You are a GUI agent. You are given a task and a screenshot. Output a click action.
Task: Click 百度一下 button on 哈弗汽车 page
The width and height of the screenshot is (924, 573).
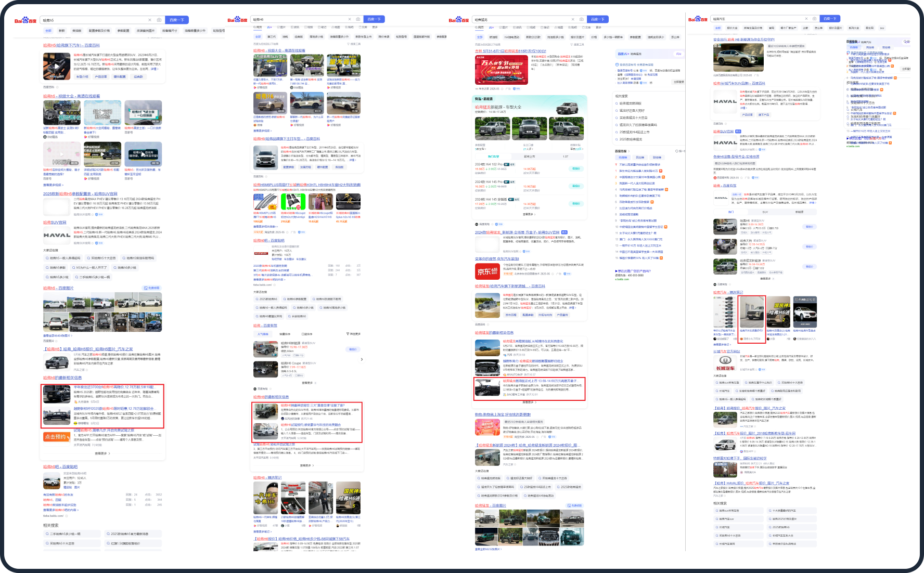(830, 19)
